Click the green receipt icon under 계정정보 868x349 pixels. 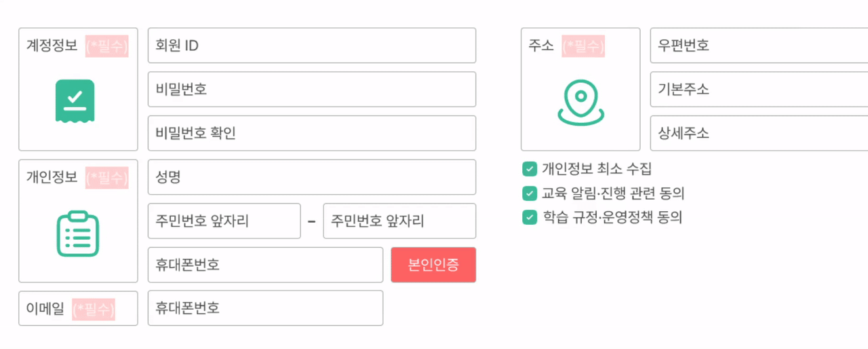pos(75,100)
